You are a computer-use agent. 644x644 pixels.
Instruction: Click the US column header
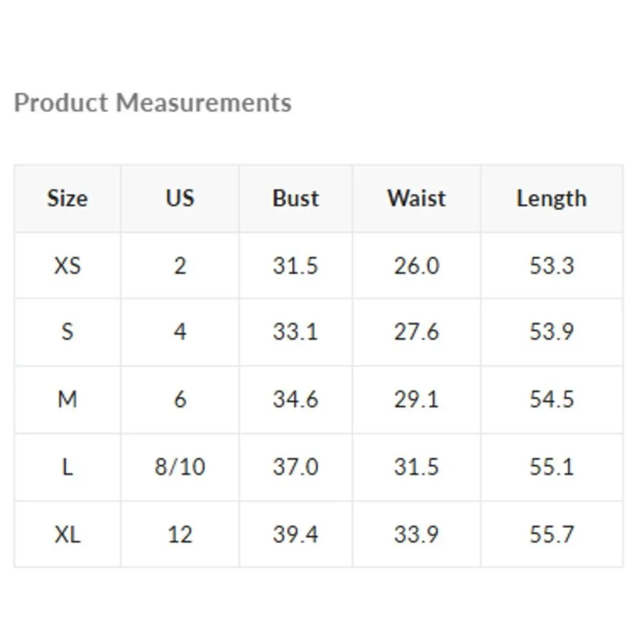point(180,198)
